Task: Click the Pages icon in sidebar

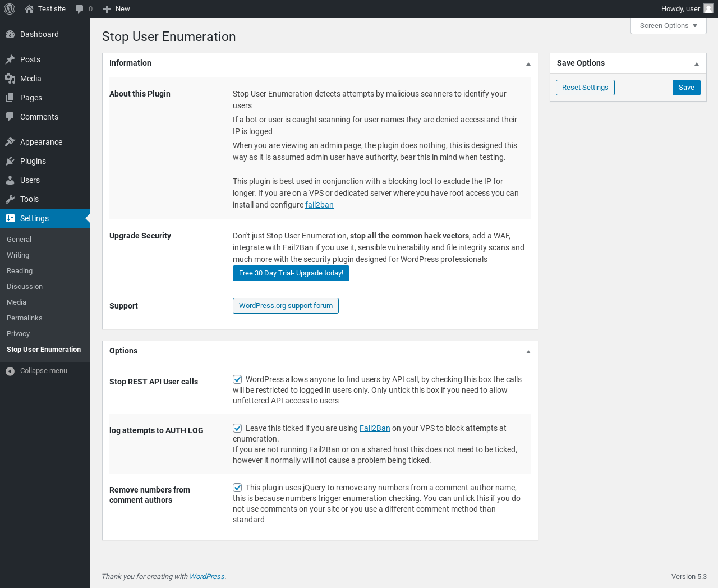Action: click(x=10, y=98)
